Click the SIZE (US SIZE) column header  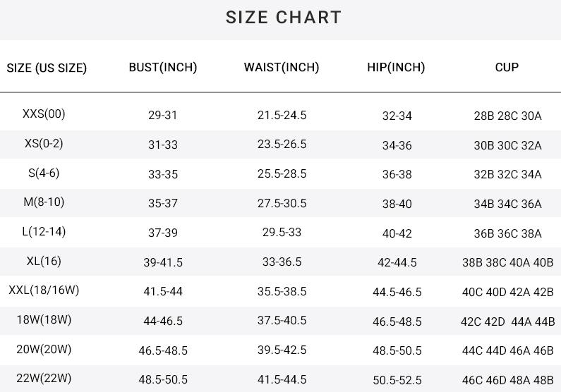click(47, 68)
